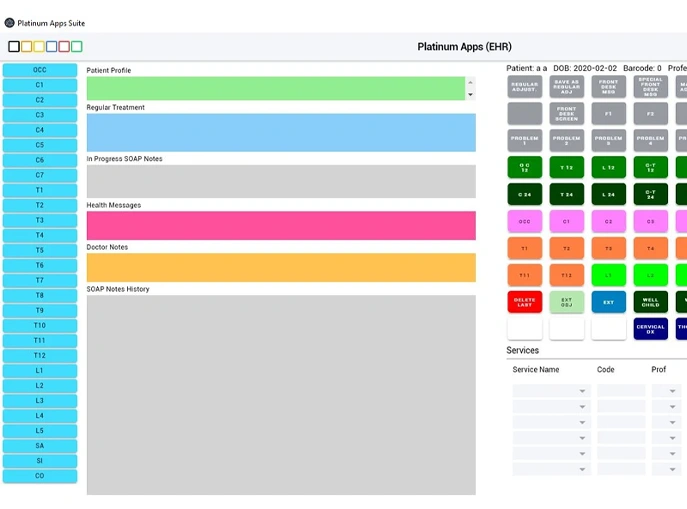Click into the orange Doctor Notes field
The height and width of the screenshot is (509, 687).
[281, 268]
